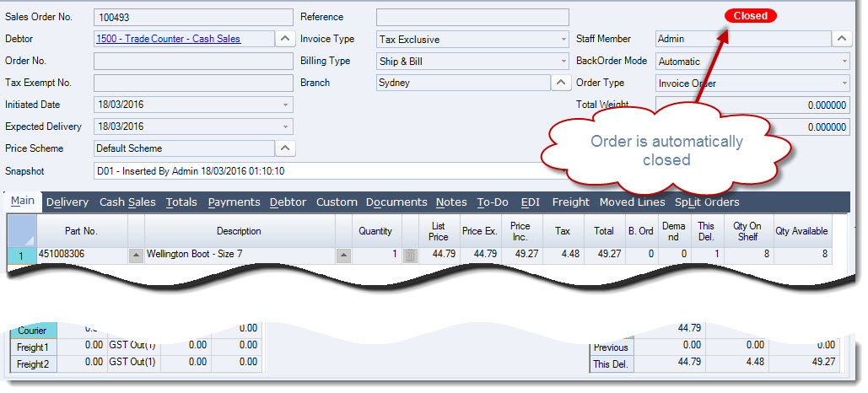This screenshot has height=393, width=868.
Task: Follow the 1500 - Trade Counter - Cash Sales link
Action: pos(169,39)
